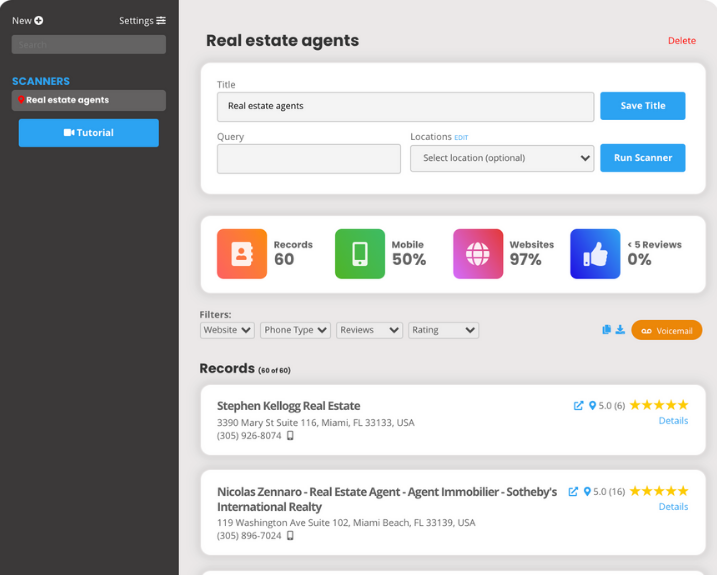Click the green Mobile phone icon

[x=360, y=254]
